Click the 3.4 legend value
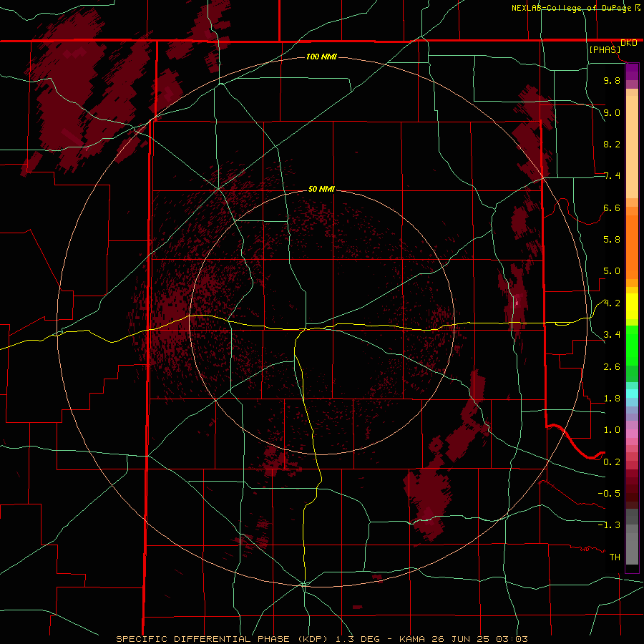The width and height of the screenshot is (644, 644). [x=612, y=335]
